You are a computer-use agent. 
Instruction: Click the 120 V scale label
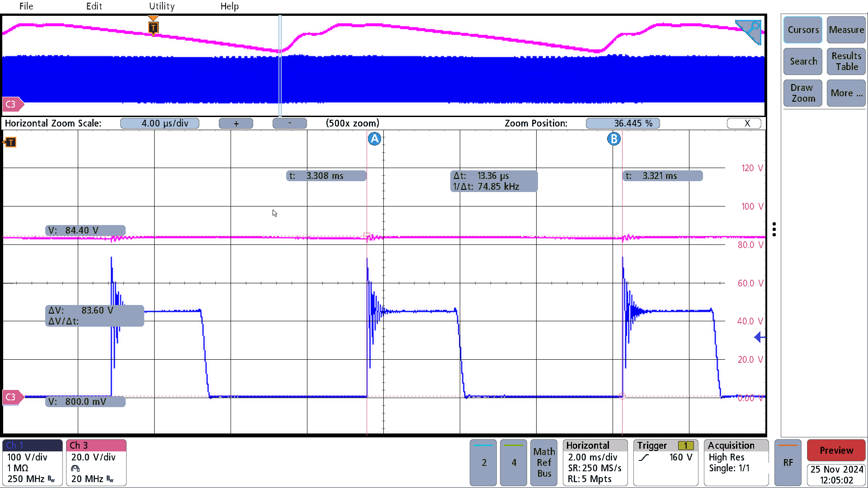pyautogui.click(x=752, y=168)
